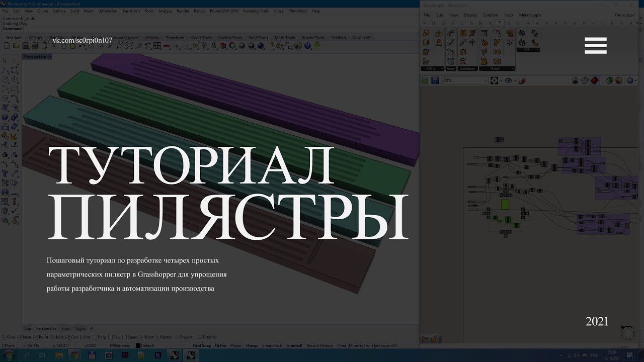Click the Sketch pen icon in Grasshopper toolbar
Viewport: 644px width, 362px height.
coord(522,80)
